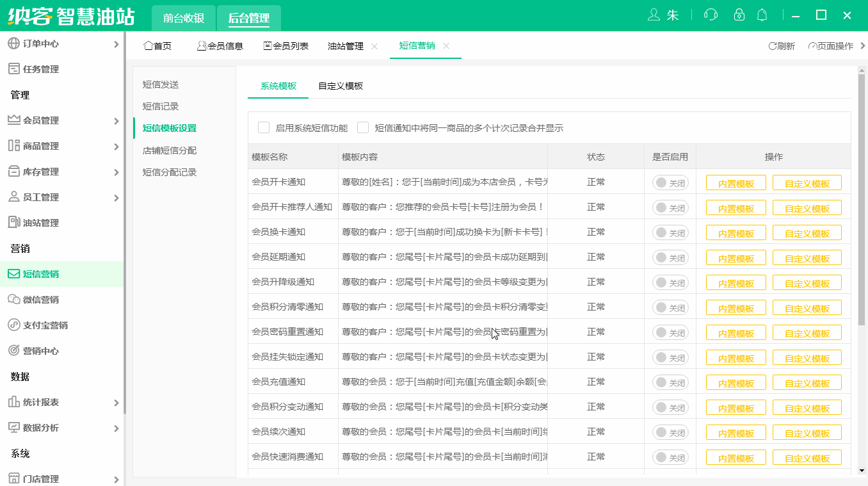Viewport: 868px width, 486px height.
Task: Enable the 启用系统短信功能 checkbox
Action: click(x=264, y=127)
